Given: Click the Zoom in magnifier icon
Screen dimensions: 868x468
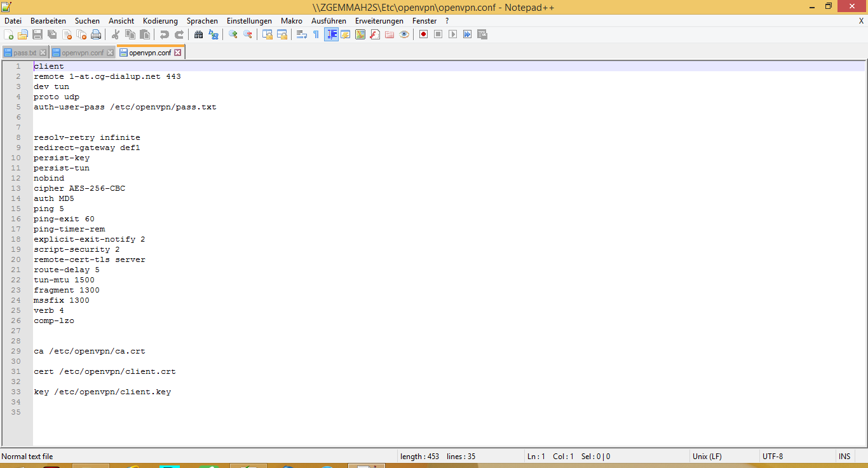Looking at the screenshot, I should (233, 34).
